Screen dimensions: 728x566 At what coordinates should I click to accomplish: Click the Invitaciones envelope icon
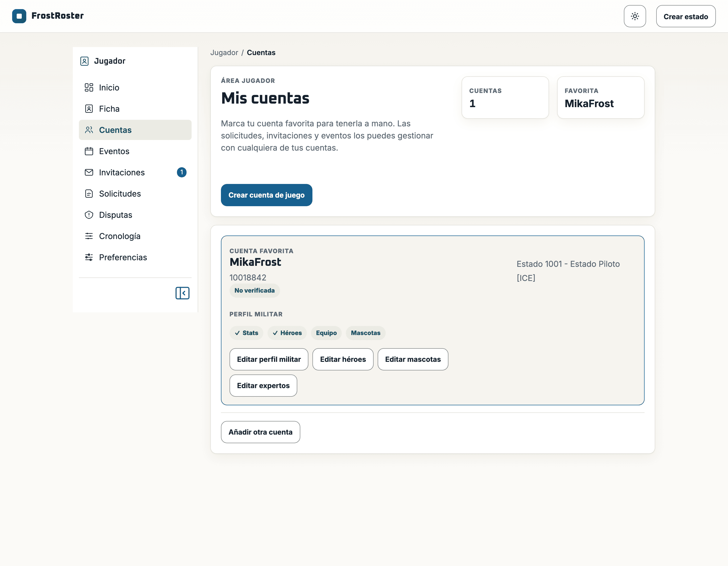point(89,173)
